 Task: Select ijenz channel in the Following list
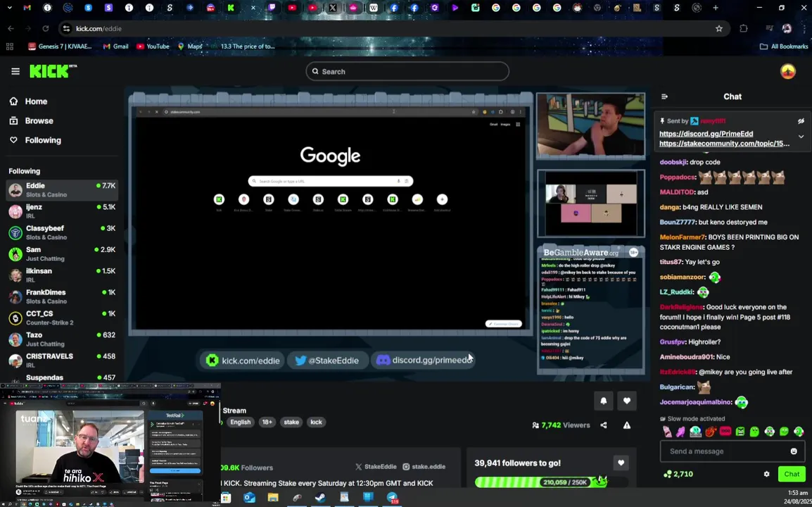point(62,211)
